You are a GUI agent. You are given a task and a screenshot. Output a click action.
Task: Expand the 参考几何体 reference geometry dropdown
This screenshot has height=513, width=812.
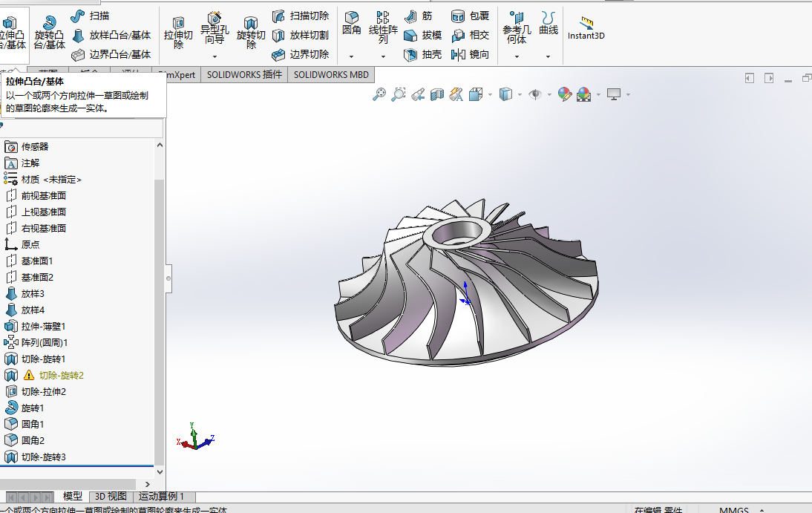tap(517, 56)
